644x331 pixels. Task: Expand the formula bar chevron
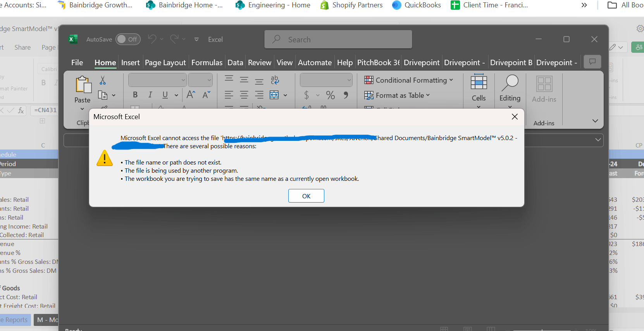point(598,140)
